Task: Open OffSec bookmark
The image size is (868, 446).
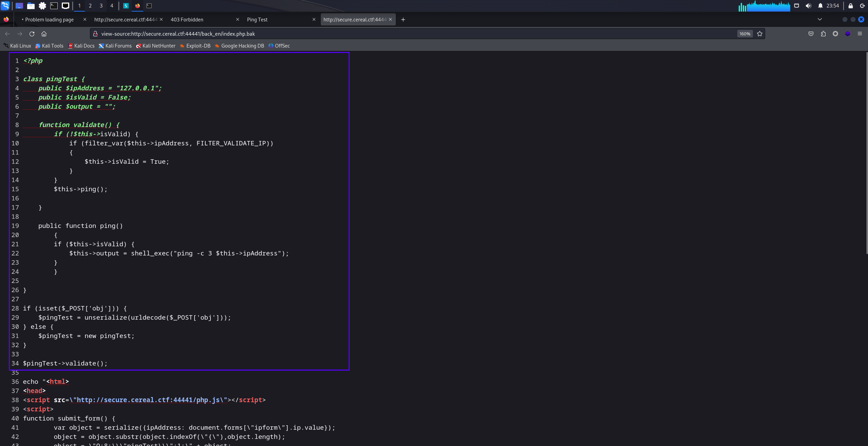Action: click(x=279, y=46)
